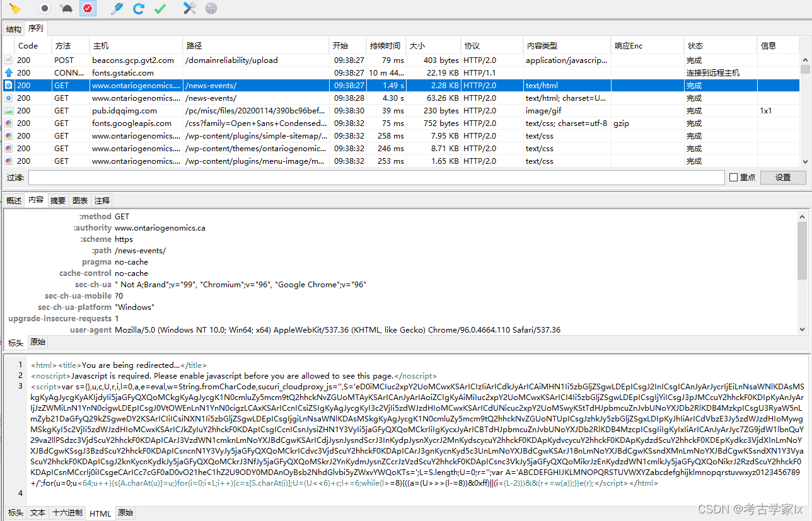Select the 标头 tab in the request pane
Screen dimensions: 812x521
tap(16, 343)
